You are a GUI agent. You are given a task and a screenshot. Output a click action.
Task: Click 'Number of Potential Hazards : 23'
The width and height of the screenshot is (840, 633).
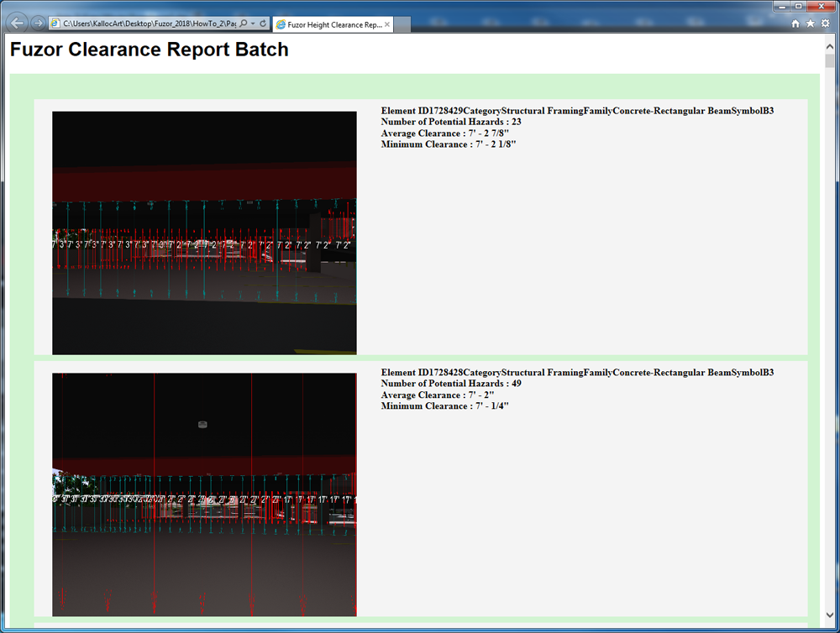pyautogui.click(x=451, y=122)
